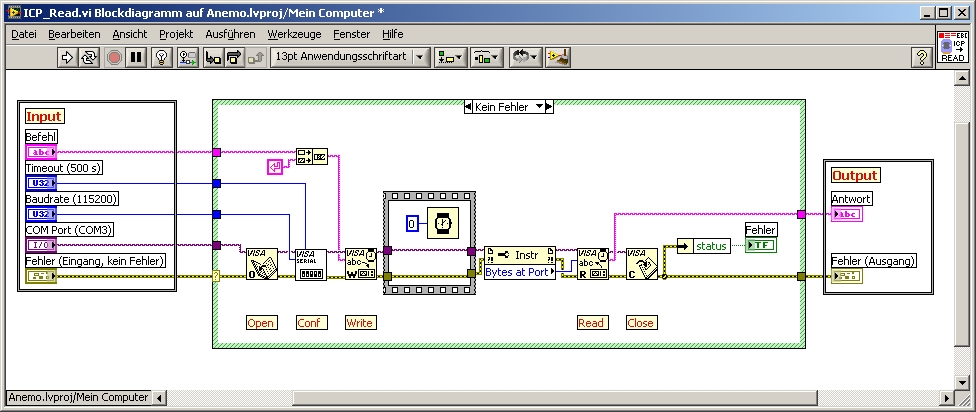Open the Fenster menu
Image resolution: width=976 pixels, height=412 pixels.
(352, 34)
